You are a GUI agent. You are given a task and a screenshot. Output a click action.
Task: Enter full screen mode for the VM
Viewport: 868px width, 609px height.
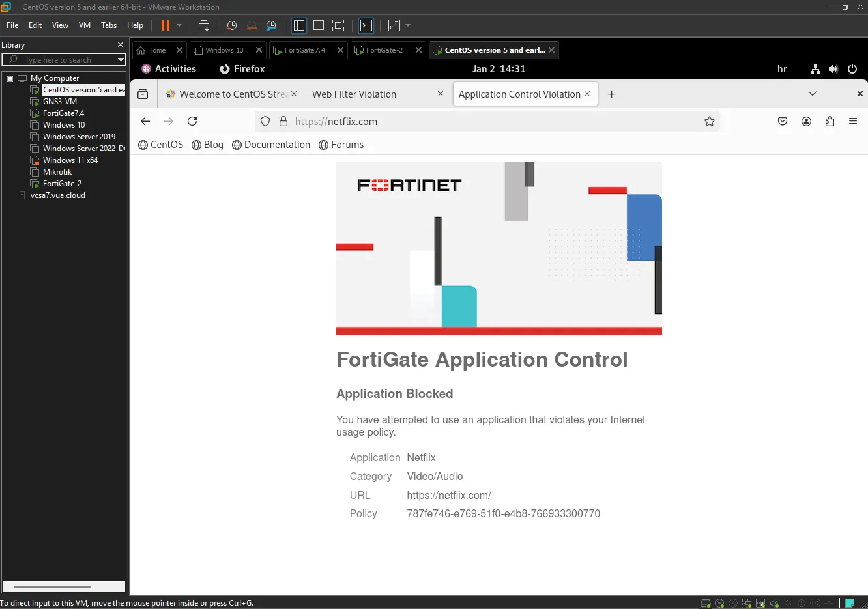[x=338, y=25]
